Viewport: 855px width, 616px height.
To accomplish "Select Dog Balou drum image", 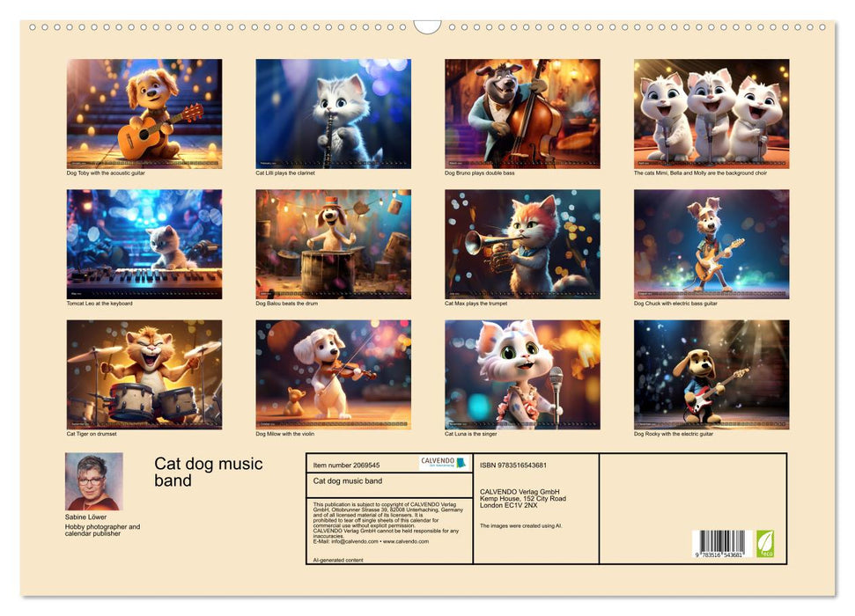I will 333,244.
